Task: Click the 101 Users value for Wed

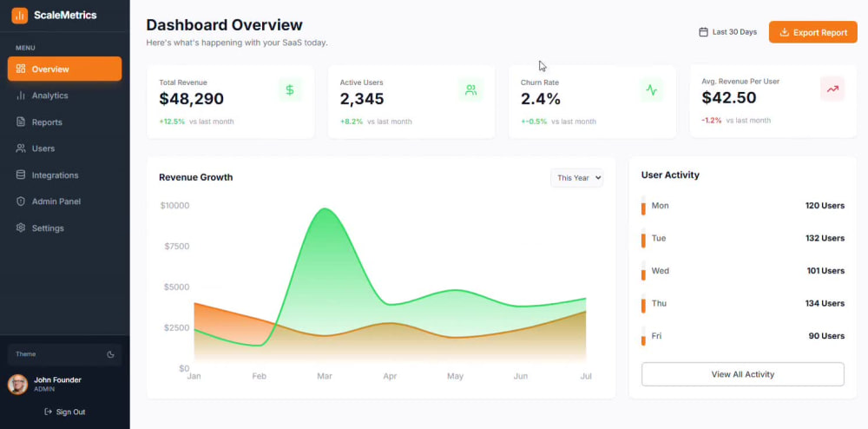Action: tap(826, 271)
